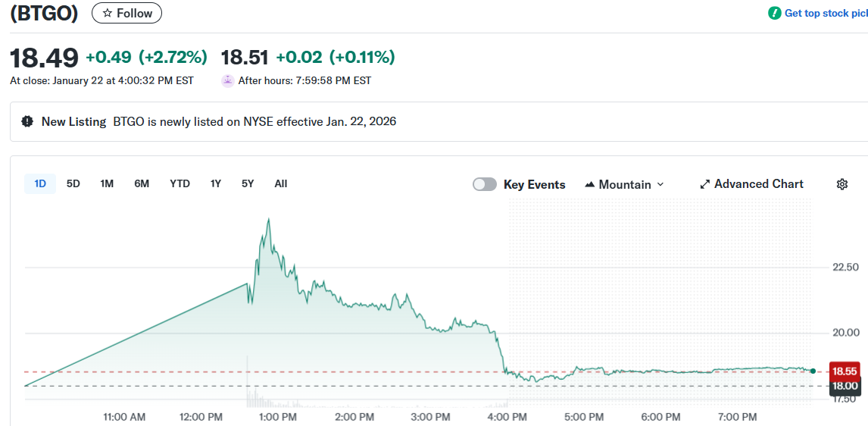
Task: Open chart settings gear icon
Action: (841, 184)
